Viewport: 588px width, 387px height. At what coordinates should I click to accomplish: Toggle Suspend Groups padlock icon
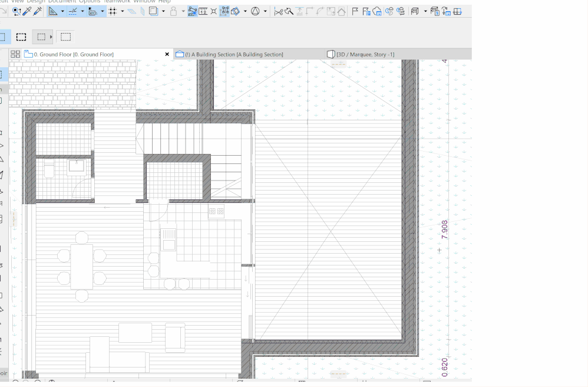(173, 11)
